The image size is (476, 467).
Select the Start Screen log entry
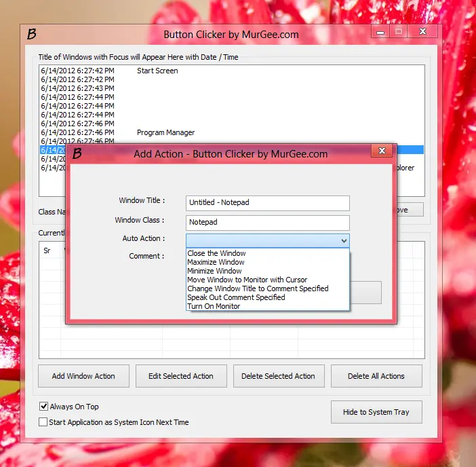pyautogui.click(x=232, y=71)
